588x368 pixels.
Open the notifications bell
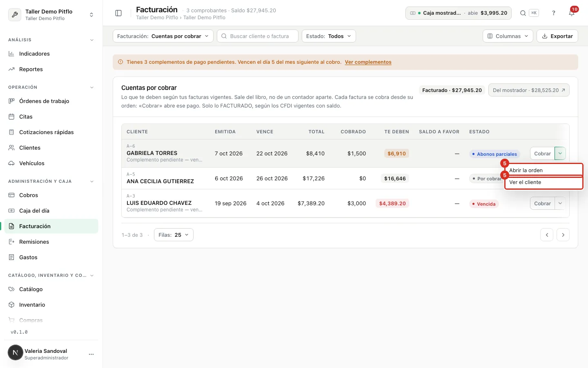572,13
